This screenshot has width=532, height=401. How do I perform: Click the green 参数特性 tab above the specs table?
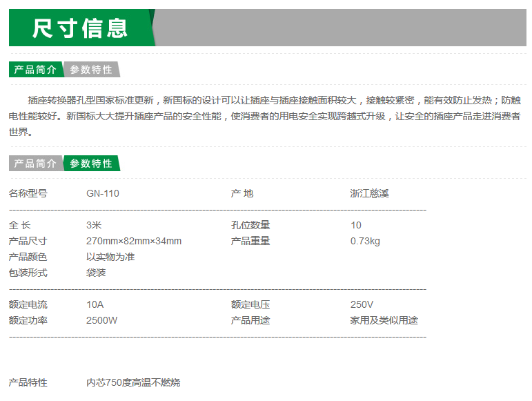coord(91,164)
